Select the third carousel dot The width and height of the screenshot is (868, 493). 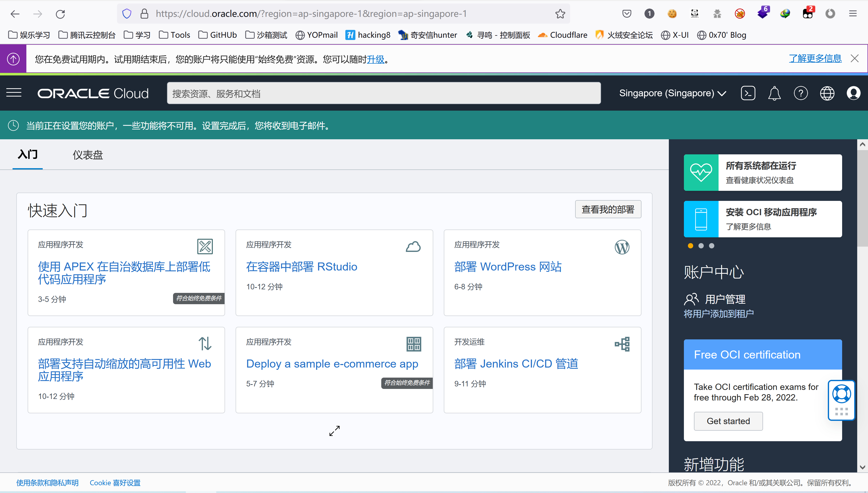pos(712,246)
